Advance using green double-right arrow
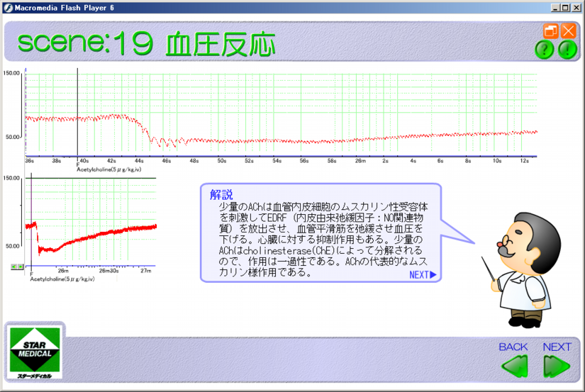Screen dimensions: 585x392 click(x=557, y=367)
